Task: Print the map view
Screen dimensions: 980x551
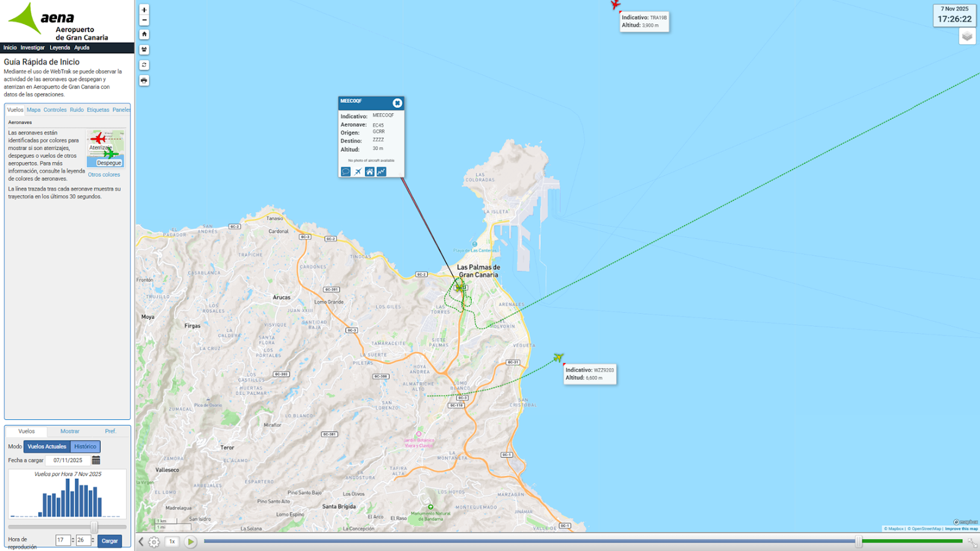Action: click(x=144, y=80)
